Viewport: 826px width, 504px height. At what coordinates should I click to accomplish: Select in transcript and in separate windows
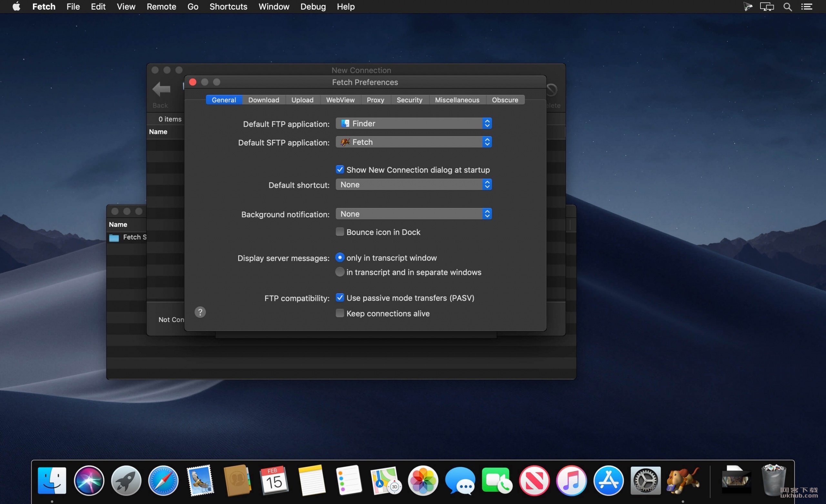[x=340, y=272]
